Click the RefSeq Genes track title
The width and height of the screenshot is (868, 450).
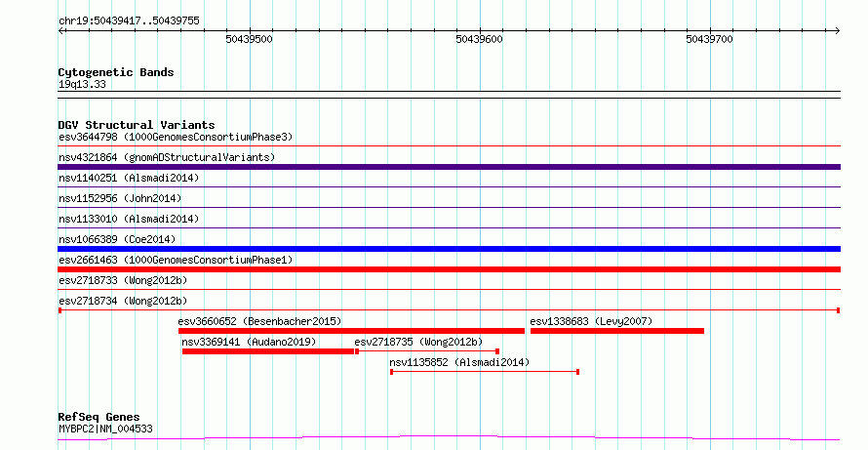point(99,417)
